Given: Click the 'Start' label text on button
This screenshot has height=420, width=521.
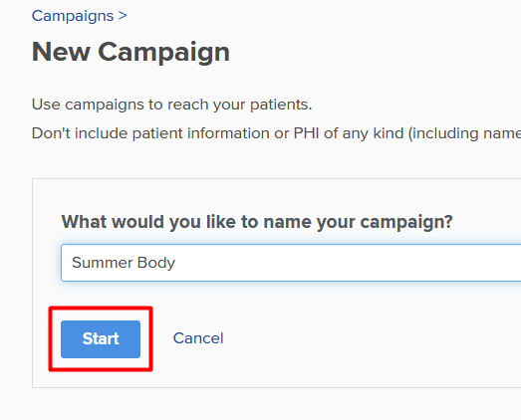Looking at the screenshot, I should (101, 339).
